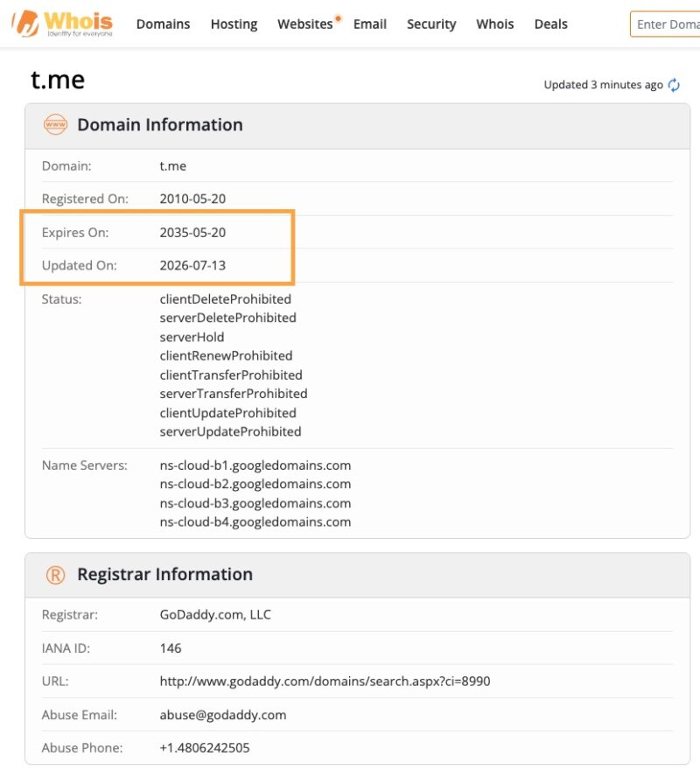Click the Whois logo in the header

coord(62,23)
